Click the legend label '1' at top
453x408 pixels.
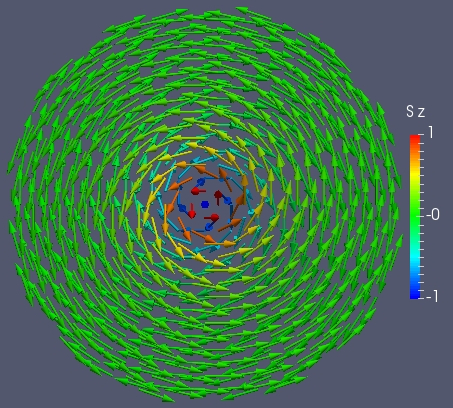coord(431,133)
